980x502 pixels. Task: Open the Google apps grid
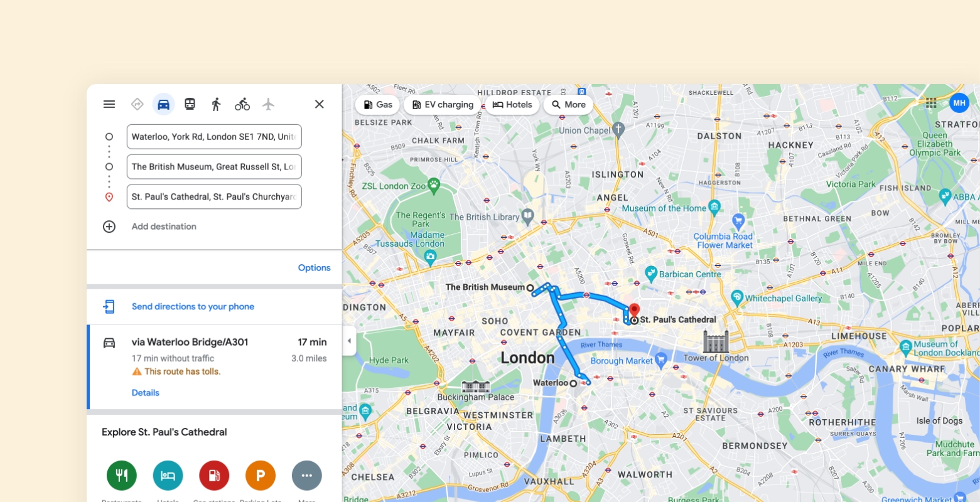[x=931, y=103]
